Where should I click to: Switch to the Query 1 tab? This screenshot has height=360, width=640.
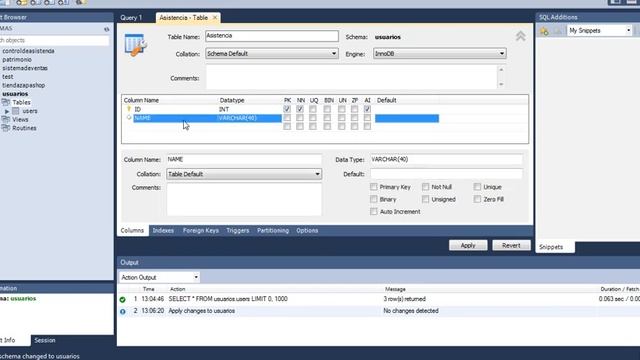[131, 18]
